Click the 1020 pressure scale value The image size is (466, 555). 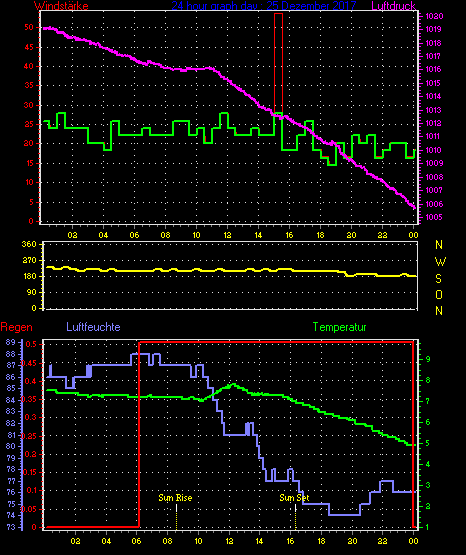[434, 16]
